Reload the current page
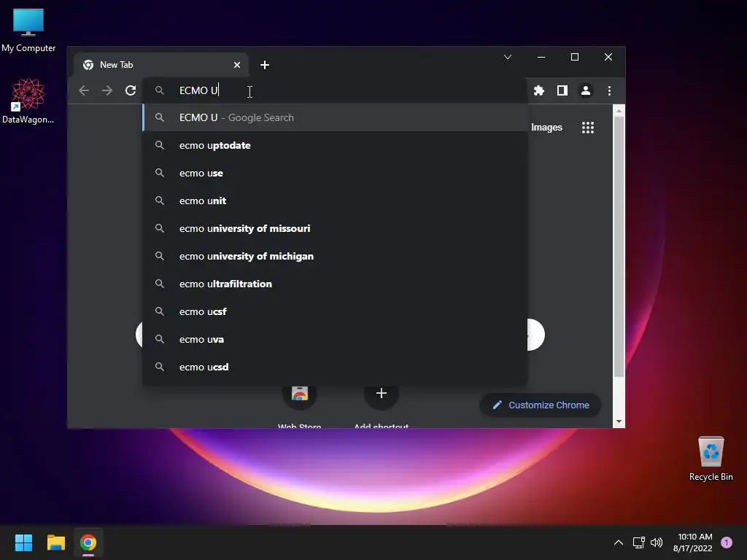Viewport: 747px width, 560px height. tap(131, 90)
